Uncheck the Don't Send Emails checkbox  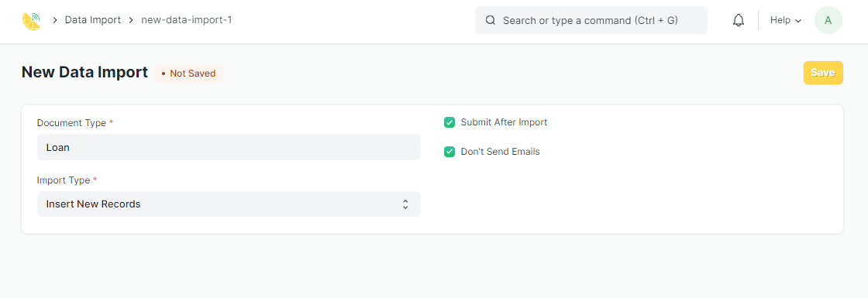coord(449,152)
